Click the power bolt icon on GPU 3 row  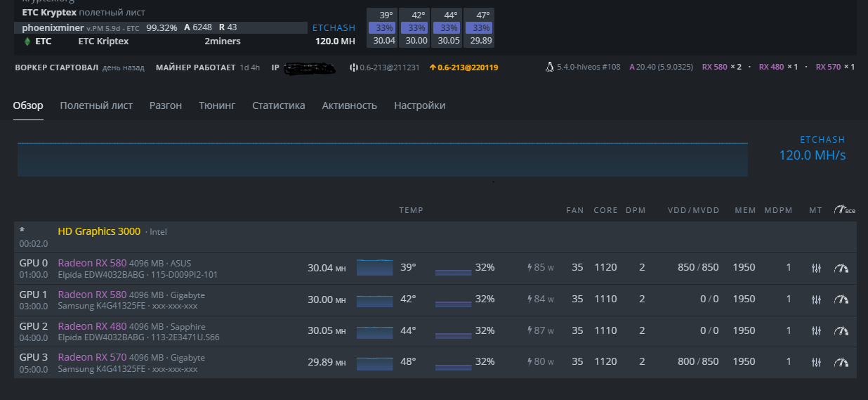pos(530,362)
